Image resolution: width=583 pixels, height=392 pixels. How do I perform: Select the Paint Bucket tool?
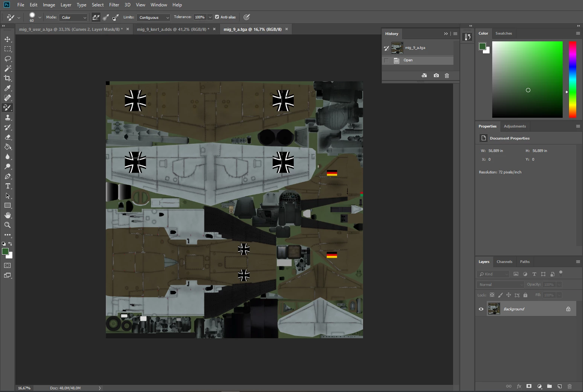[x=8, y=147]
